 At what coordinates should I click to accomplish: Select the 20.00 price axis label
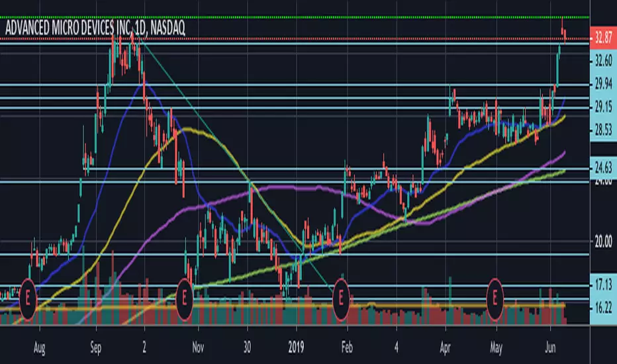[x=603, y=241]
